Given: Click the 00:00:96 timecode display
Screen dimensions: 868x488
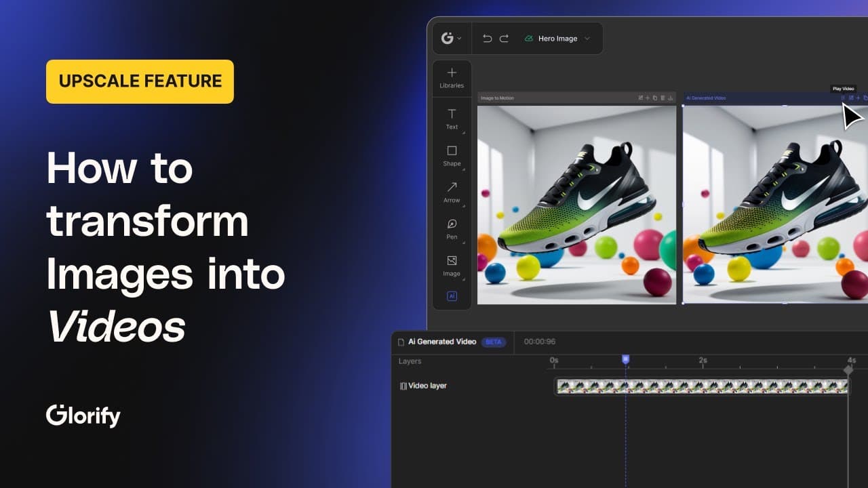Looking at the screenshot, I should pyautogui.click(x=540, y=342).
